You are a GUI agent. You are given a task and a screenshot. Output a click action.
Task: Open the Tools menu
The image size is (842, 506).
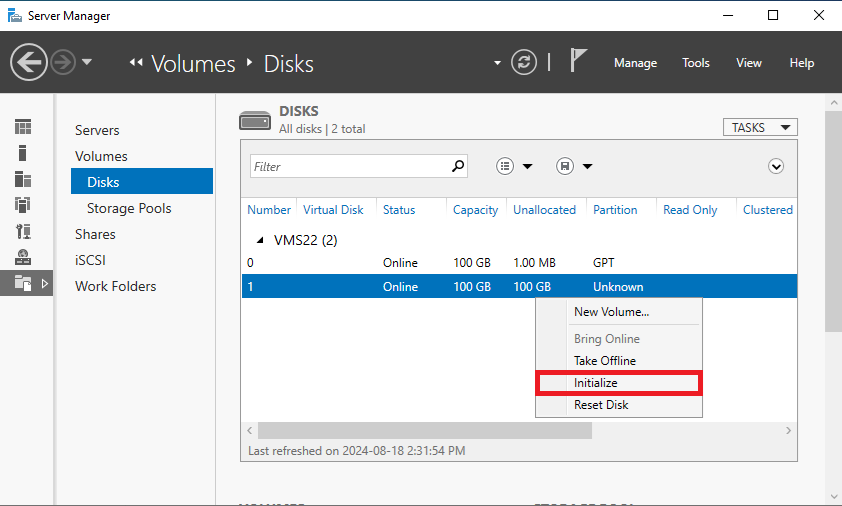(695, 63)
